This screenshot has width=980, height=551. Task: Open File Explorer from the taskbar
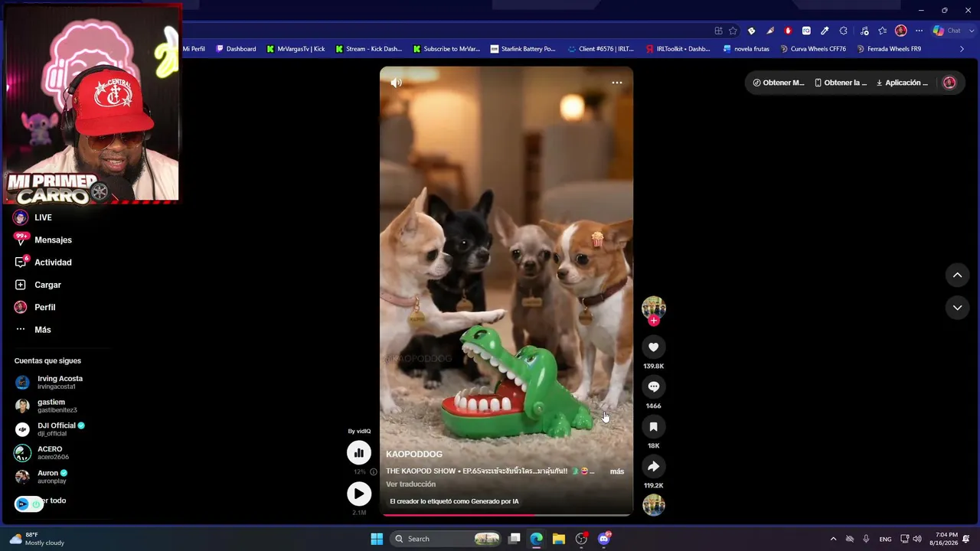tap(559, 539)
